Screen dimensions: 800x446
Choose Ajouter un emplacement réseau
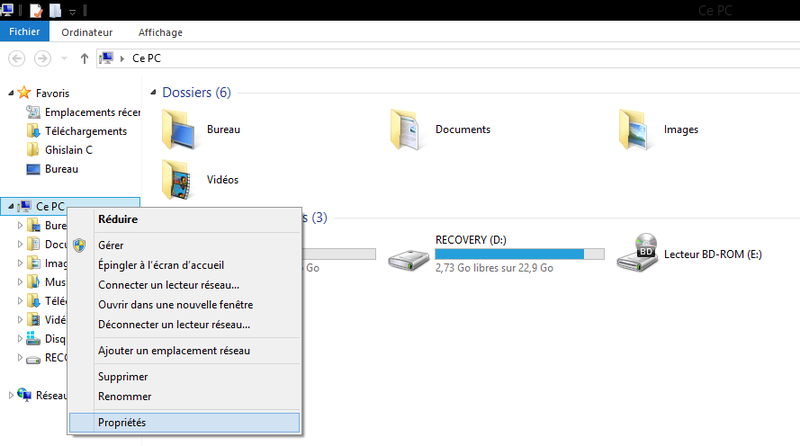184,351
